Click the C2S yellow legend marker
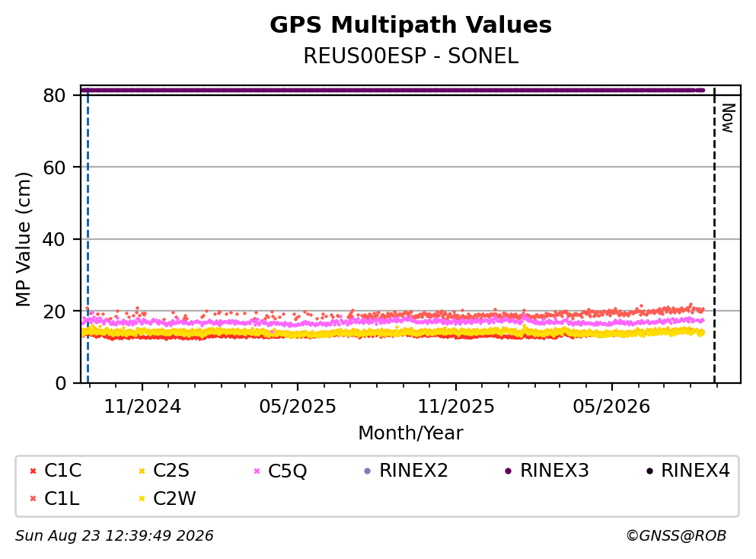 (142, 471)
